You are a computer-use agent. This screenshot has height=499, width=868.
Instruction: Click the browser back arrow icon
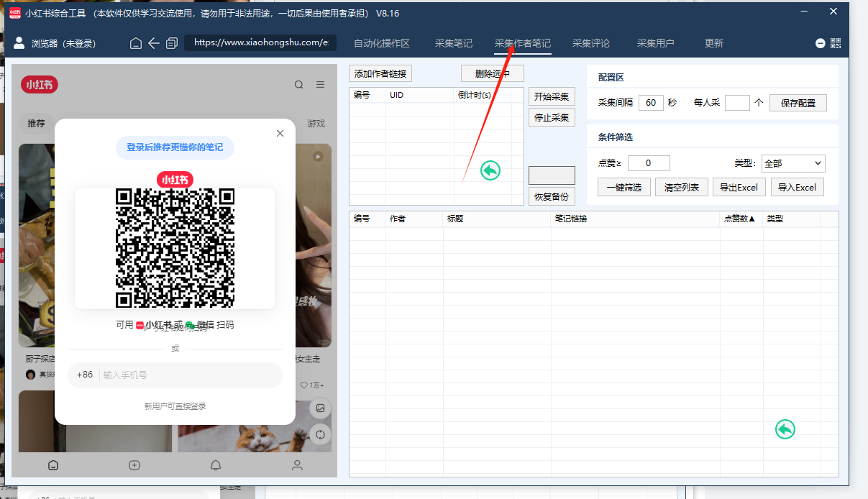point(154,43)
